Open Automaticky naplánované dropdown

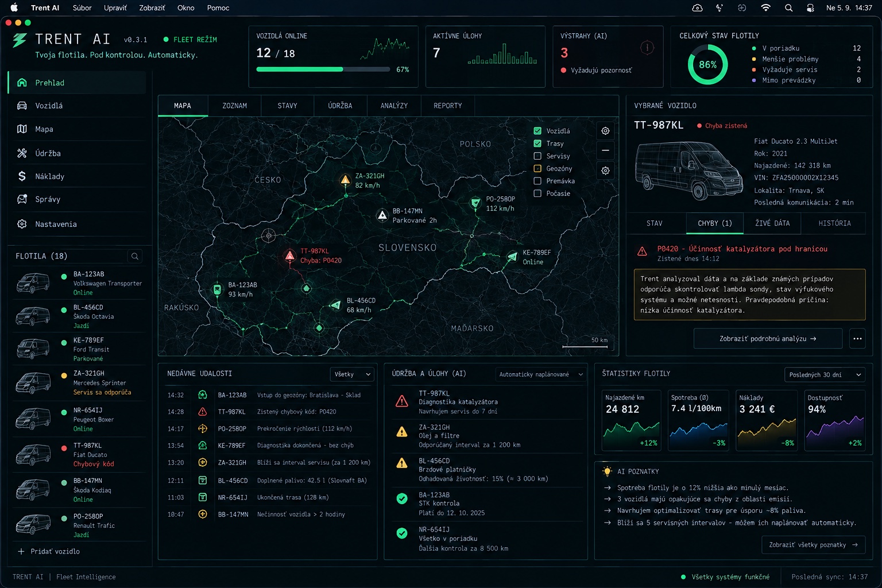click(540, 374)
